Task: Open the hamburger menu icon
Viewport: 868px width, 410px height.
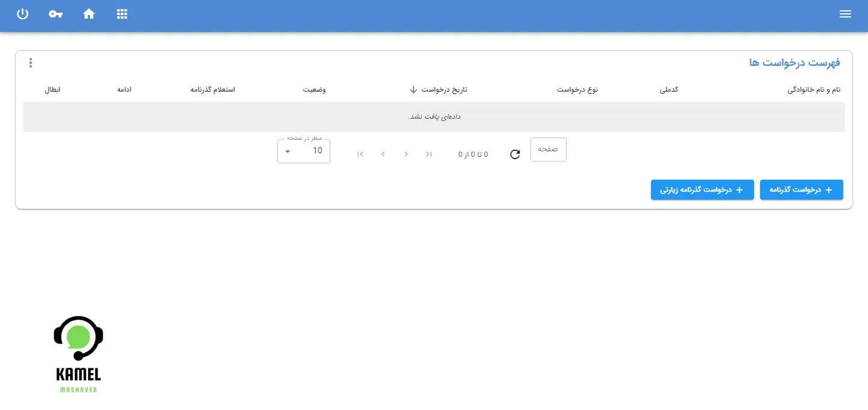Action: click(845, 14)
